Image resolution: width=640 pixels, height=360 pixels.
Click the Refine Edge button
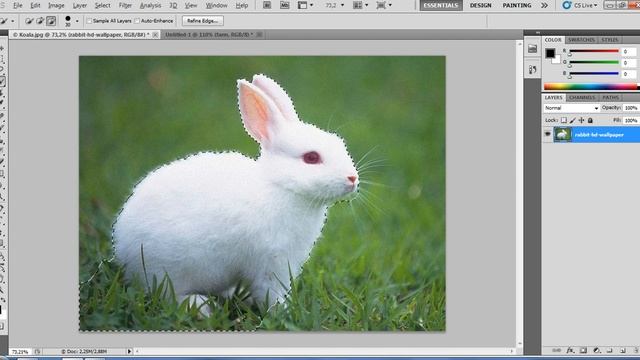click(x=202, y=21)
